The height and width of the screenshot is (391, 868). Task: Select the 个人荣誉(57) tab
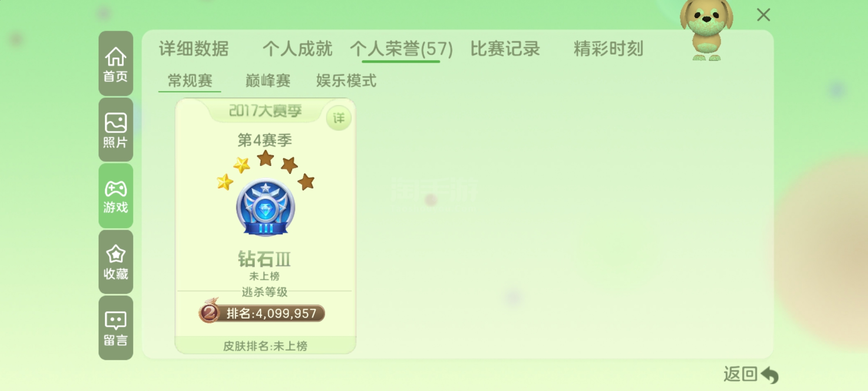click(401, 49)
